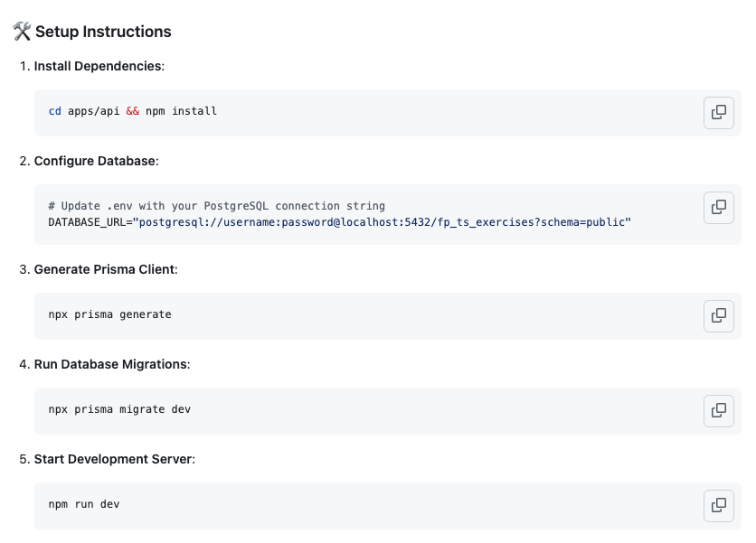Copy the DATABASE_URL code block
The width and height of the screenshot is (756, 543).
[718, 208]
